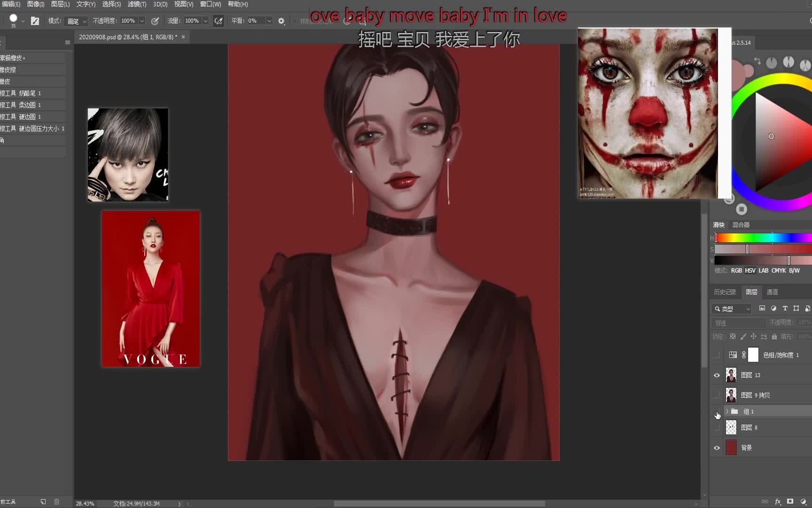The height and width of the screenshot is (508, 812).
Task: Open the brush panel menu hamburger icon
Action: (68, 42)
